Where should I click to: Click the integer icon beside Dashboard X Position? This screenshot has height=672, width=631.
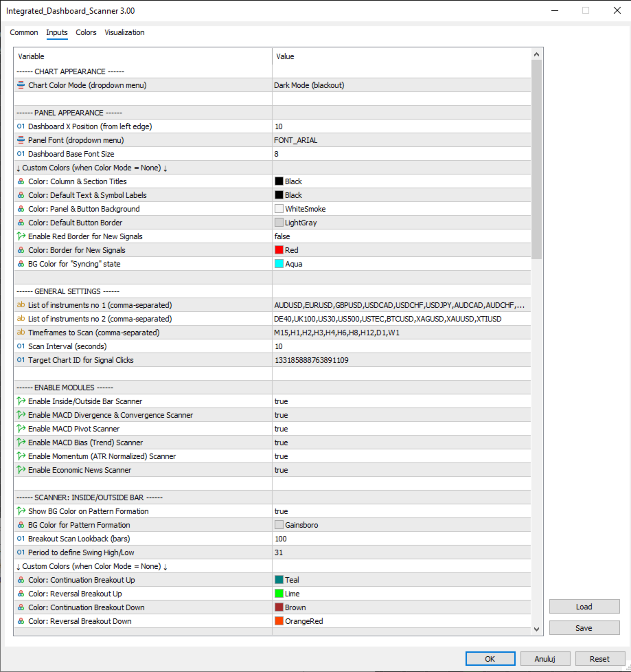click(x=21, y=126)
